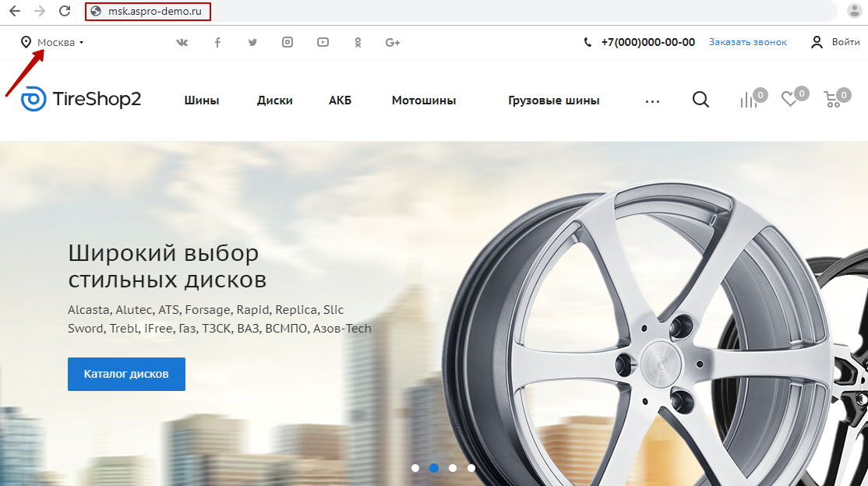Go forward using the browser forward arrow
This screenshot has width=868, height=486.
click(x=39, y=11)
